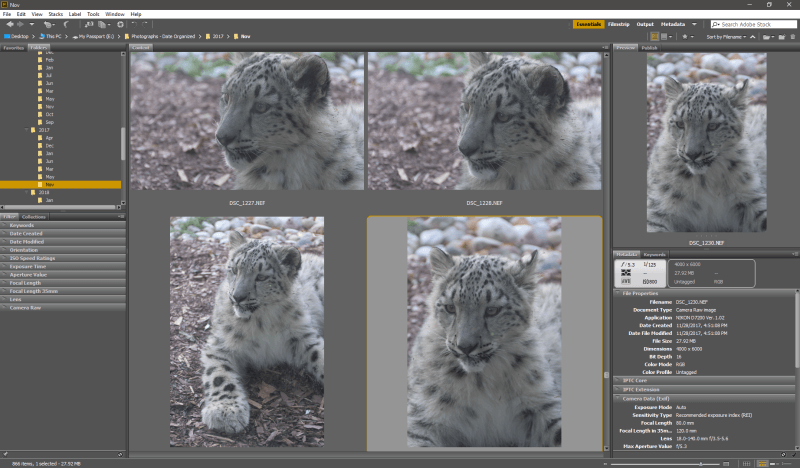Screen dimensions: 800x468
Task: Select the DSC_1227.NEF thumbnail
Action: coord(247,121)
